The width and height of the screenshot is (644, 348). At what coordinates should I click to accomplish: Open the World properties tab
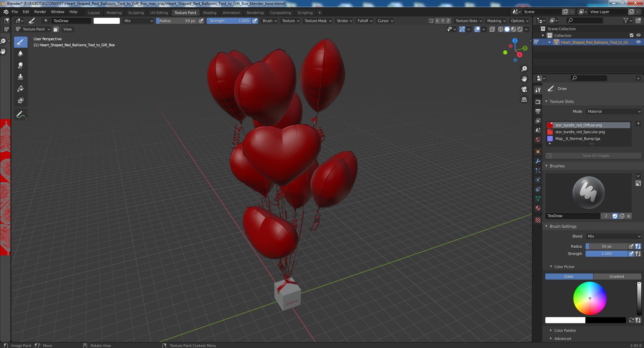538,139
